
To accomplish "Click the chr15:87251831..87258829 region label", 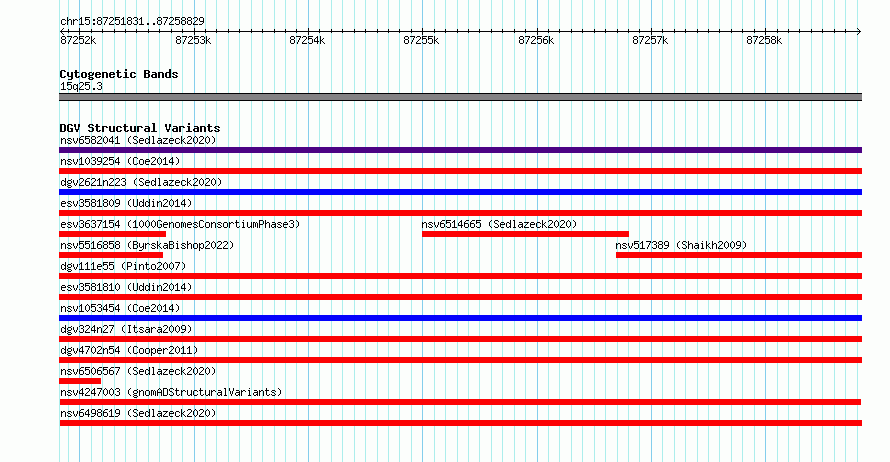I will [x=132, y=22].
